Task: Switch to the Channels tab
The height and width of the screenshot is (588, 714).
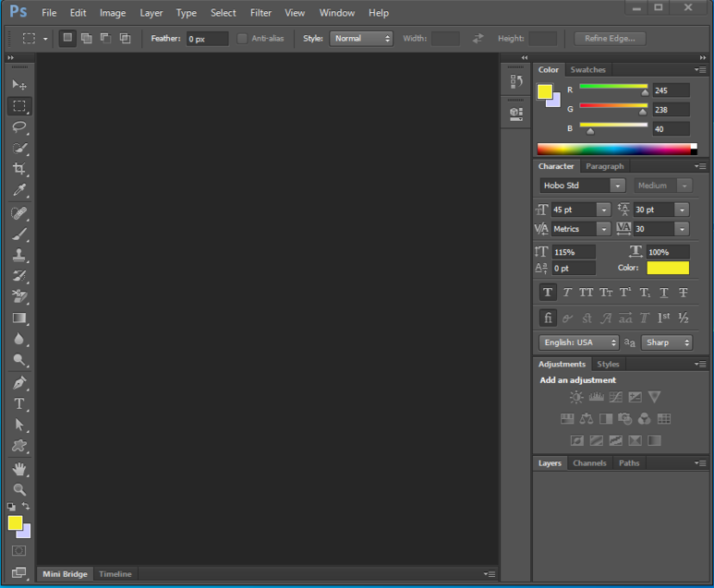Action: click(589, 463)
